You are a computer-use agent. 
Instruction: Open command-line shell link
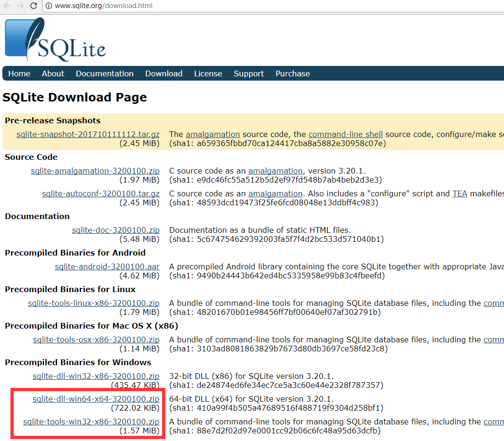345,134
